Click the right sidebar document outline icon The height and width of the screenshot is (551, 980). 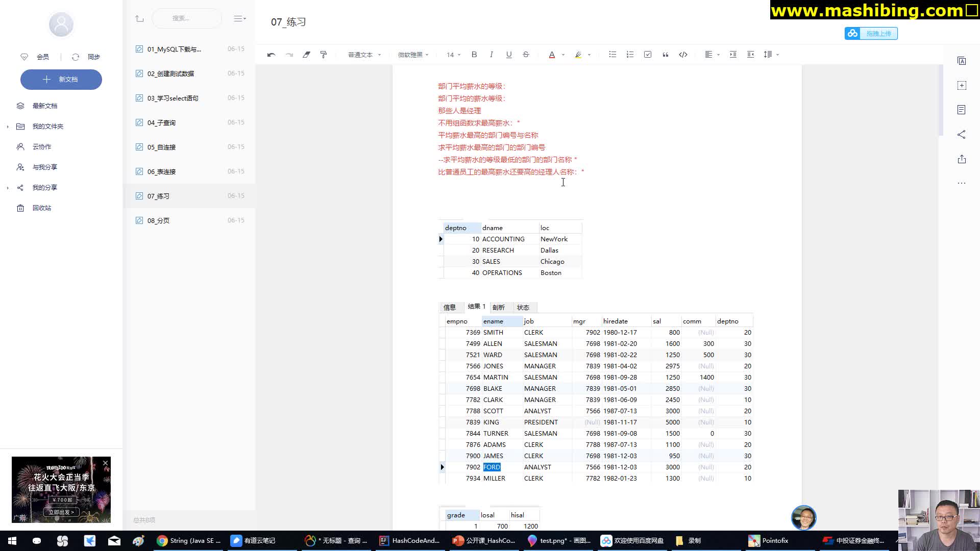962,110
